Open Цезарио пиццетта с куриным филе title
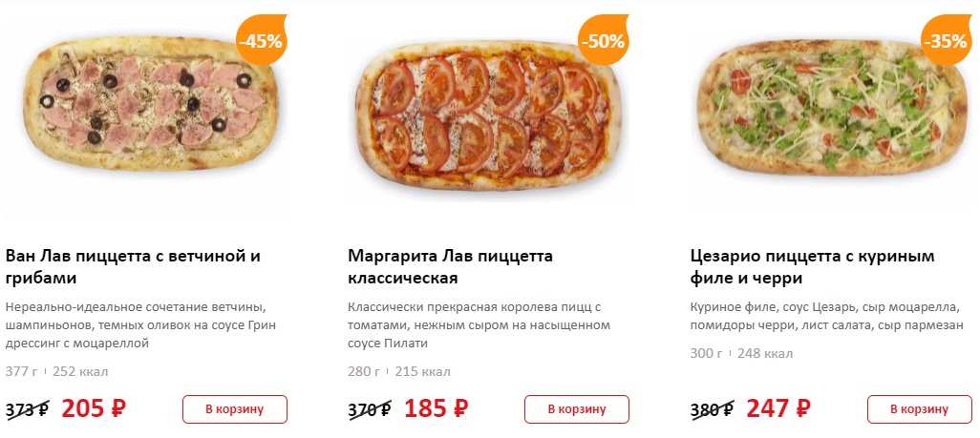The image size is (980, 438). tap(811, 267)
